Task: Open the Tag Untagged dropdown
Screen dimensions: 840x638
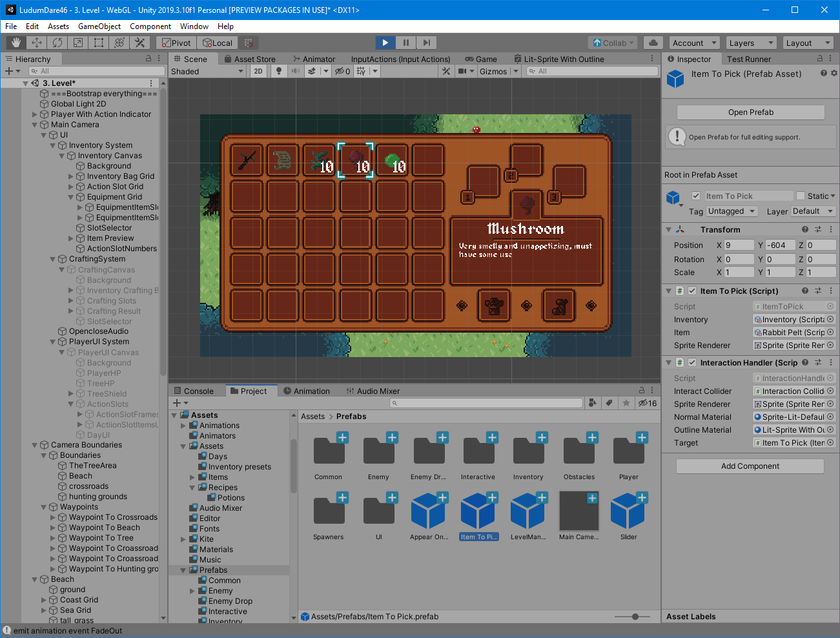Action: point(732,211)
